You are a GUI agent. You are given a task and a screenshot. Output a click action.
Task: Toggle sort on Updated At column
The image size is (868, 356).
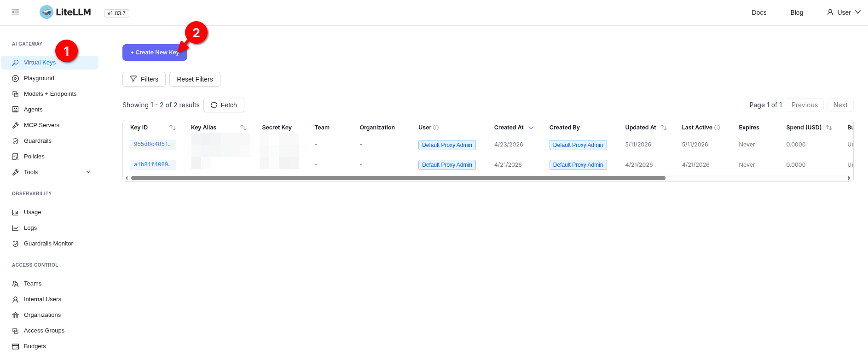(x=664, y=128)
